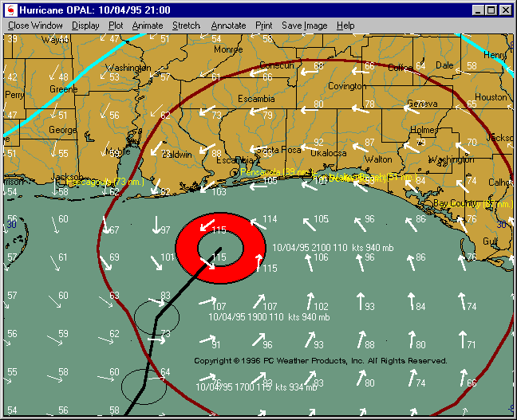Image resolution: width=517 pixels, height=420 pixels.
Task: Maximize the Hurricane OPAL window
Action: point(491,10)
